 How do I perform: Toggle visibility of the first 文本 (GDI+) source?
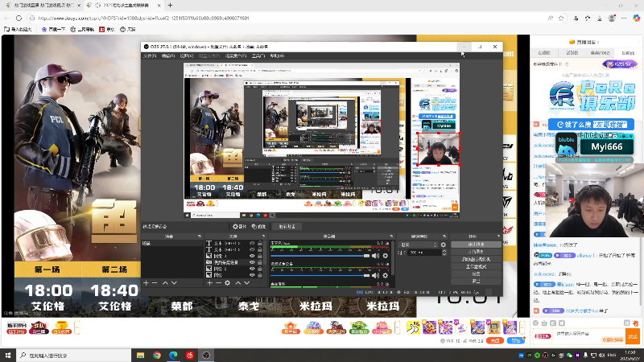(x=252, y=244)
